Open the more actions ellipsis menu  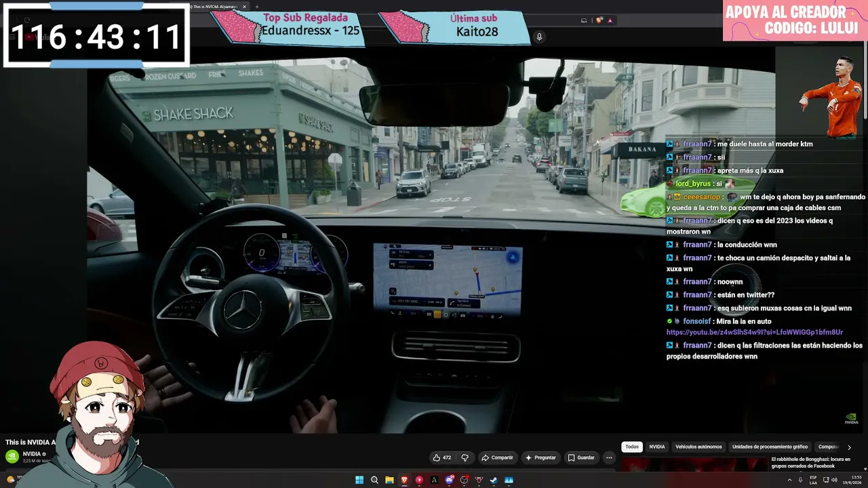pyautogui.click(x=609, y=457)
